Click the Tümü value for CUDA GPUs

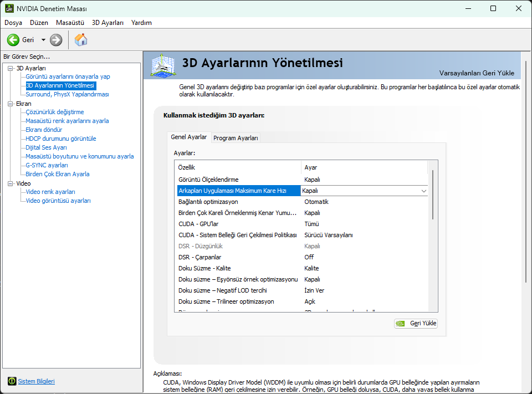point(311,224)
